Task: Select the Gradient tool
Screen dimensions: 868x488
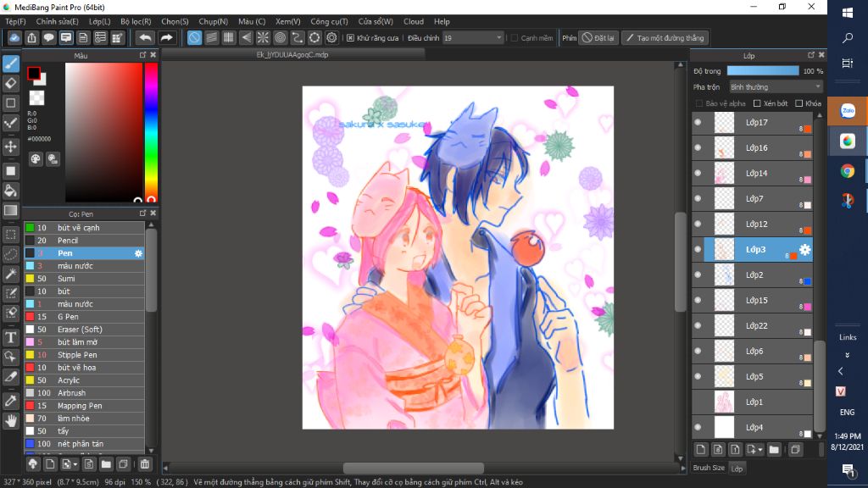Action: pyautogui.click(x=10, y=210)
